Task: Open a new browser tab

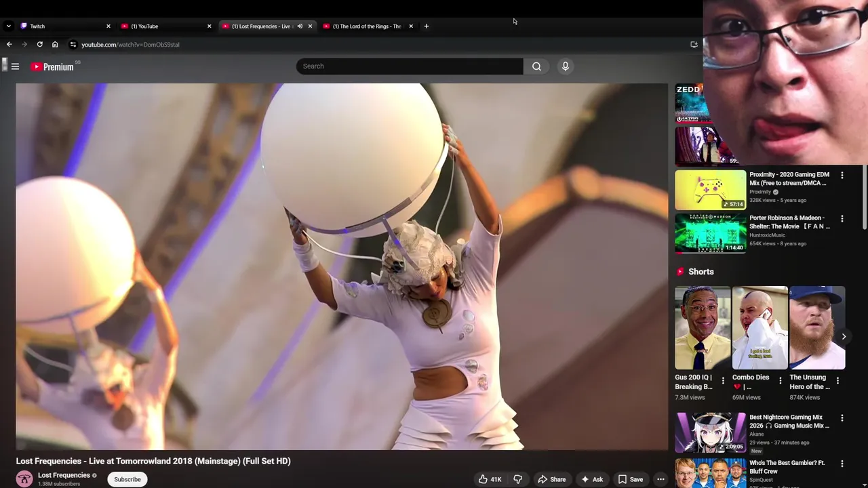Action: coord(427,26)
